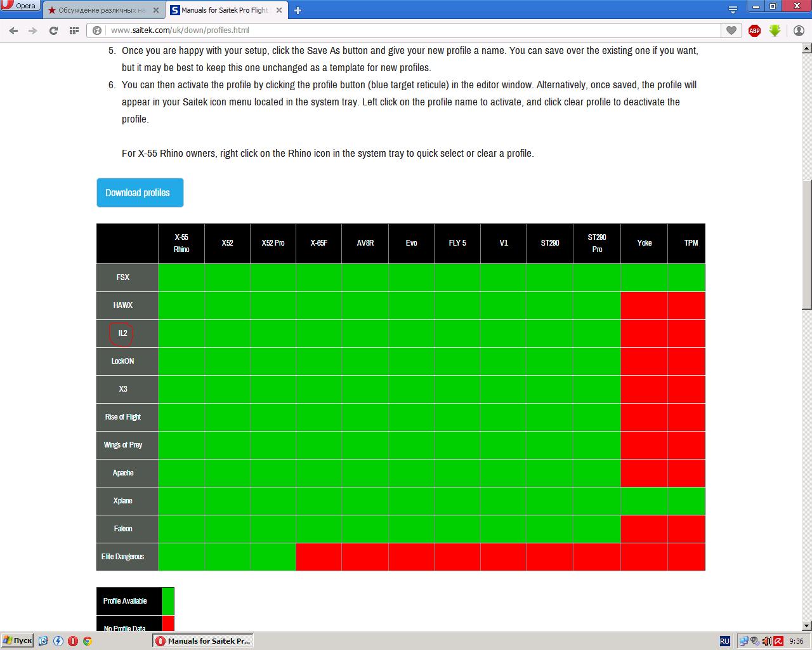
Task: Select the Xplane row label
Action: click(x=127, y=501)
